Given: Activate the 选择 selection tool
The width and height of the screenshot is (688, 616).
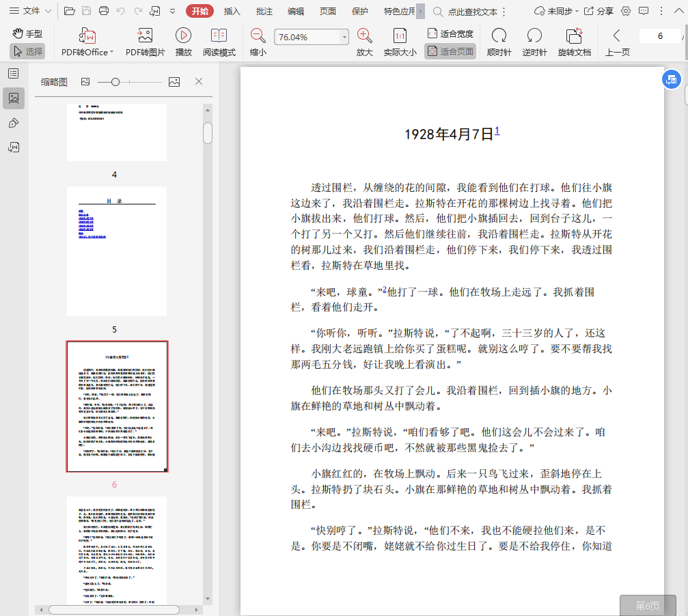Looking at the screenshot, I should (x=27, y=51).
